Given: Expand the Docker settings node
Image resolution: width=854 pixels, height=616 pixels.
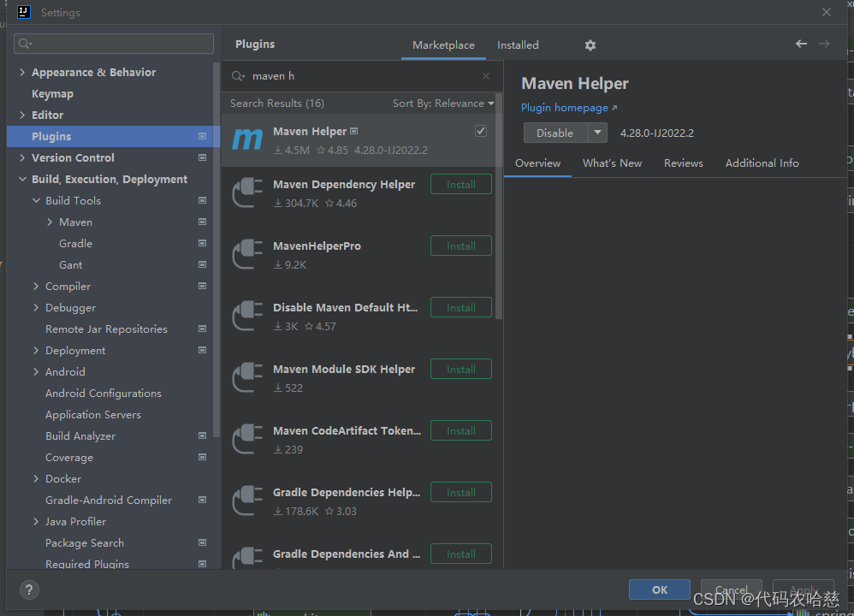Looking at the screenshot, I should coord(36,478).
